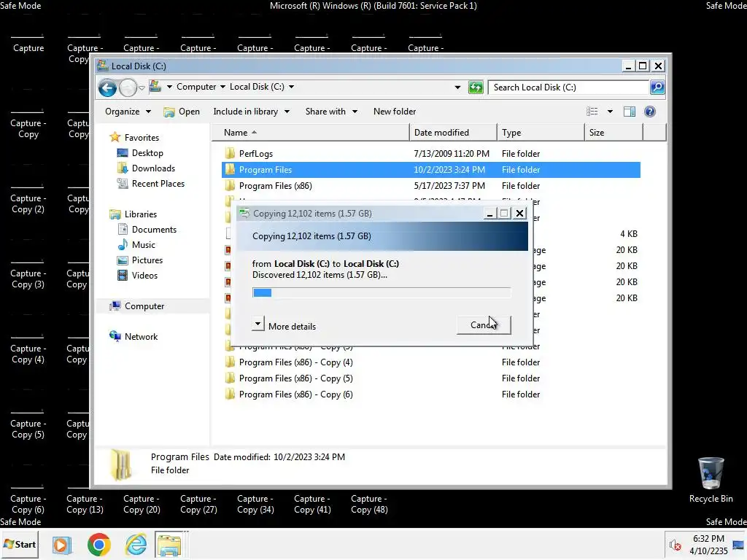747x560 pixels.
Task: Select the Program Files folder row
Action: point(430,169)
